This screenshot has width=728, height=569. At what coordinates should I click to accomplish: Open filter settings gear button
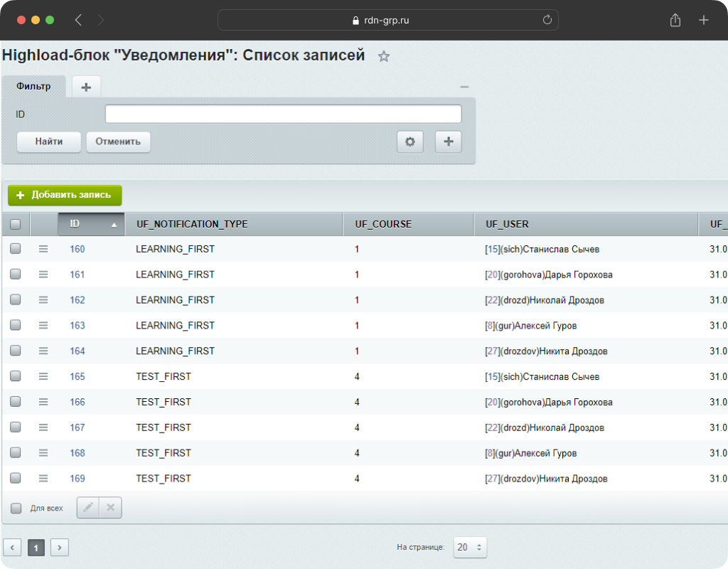tap(410, 142)
